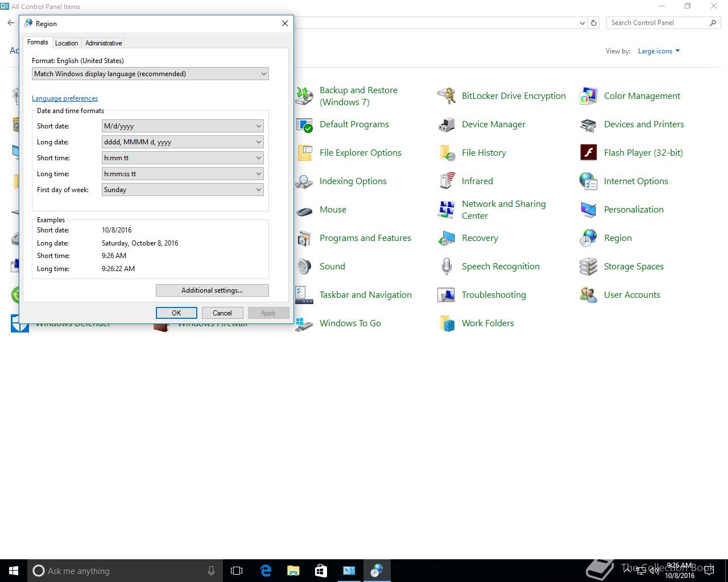The width and height of the screenshot is (728, 582).
Task: Open the Sound settings icon
Action: pyautogui.click(x=304, y=267)
